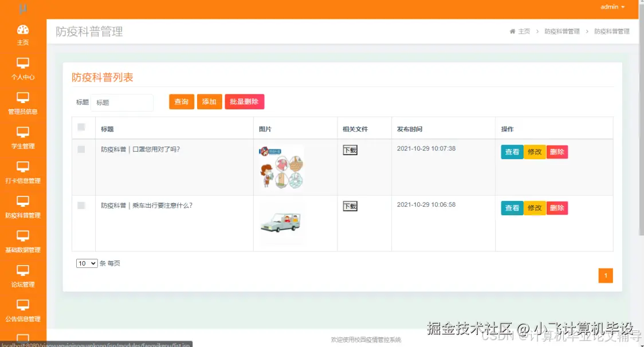Click 下载 link in the 乘车出行 row
Image resolution: width=644 pixels, height=347 pixels.
pyautogui.click(x=350, y=206)
